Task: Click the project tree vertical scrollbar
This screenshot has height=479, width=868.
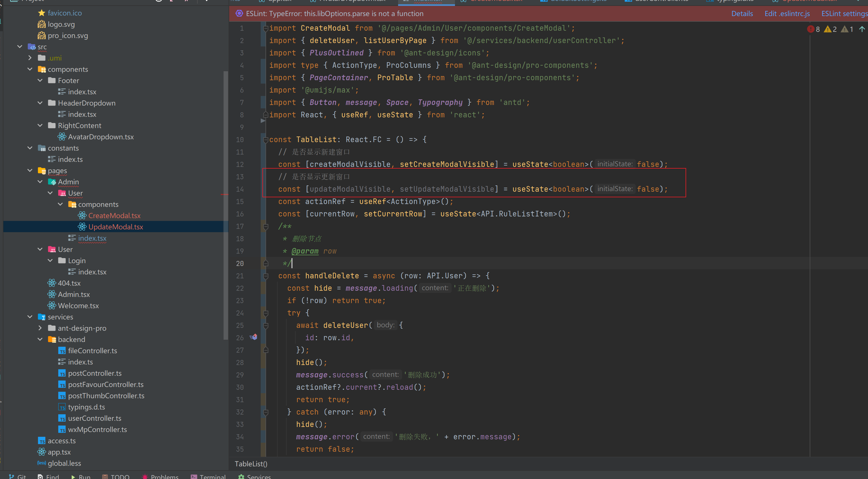Action: (x=226, y=205)
